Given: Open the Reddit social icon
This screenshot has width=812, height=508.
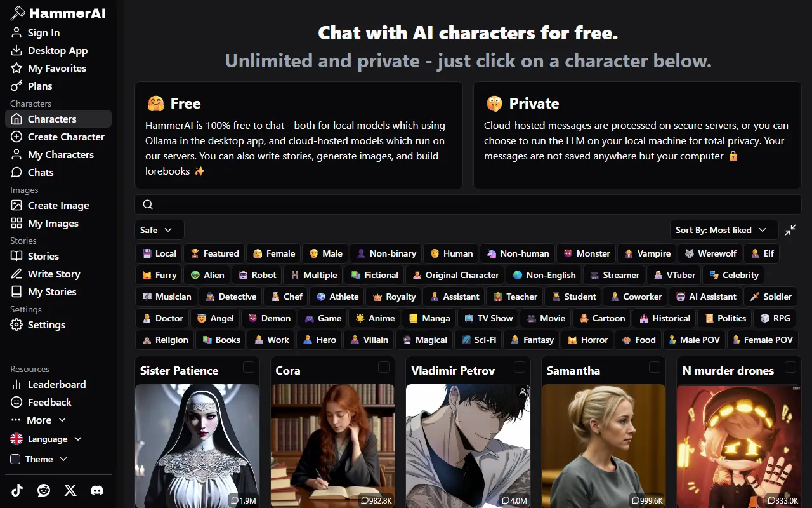Looking at the screenshot, I should 44,490.
